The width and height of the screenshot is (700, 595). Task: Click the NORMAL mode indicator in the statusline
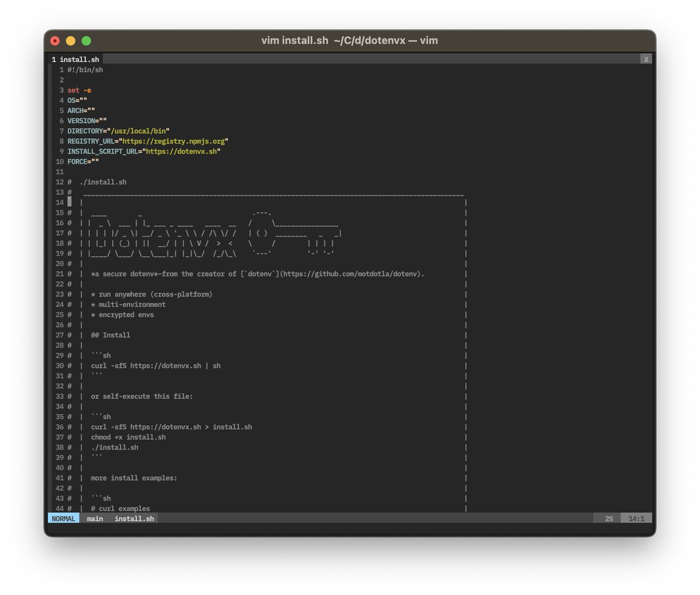pos(64,519)
